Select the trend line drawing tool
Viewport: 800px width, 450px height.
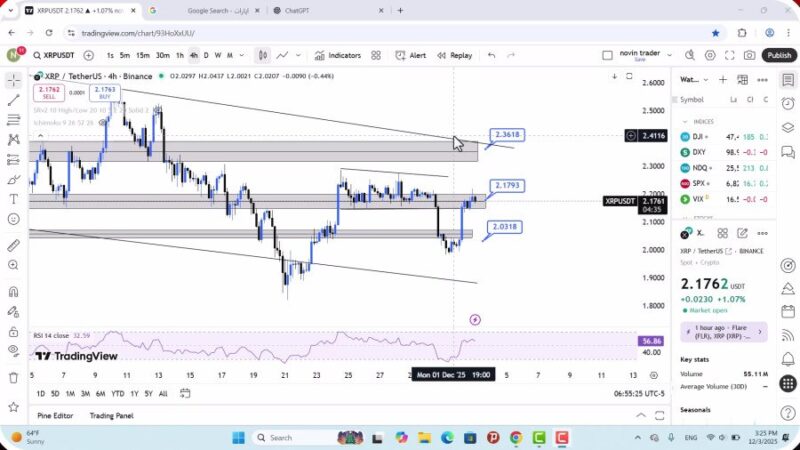pyautogui.click(x=13, y=100)
